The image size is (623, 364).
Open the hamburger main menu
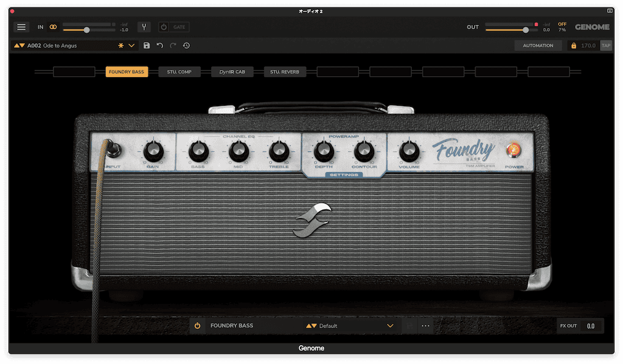[x=21, y=27]
